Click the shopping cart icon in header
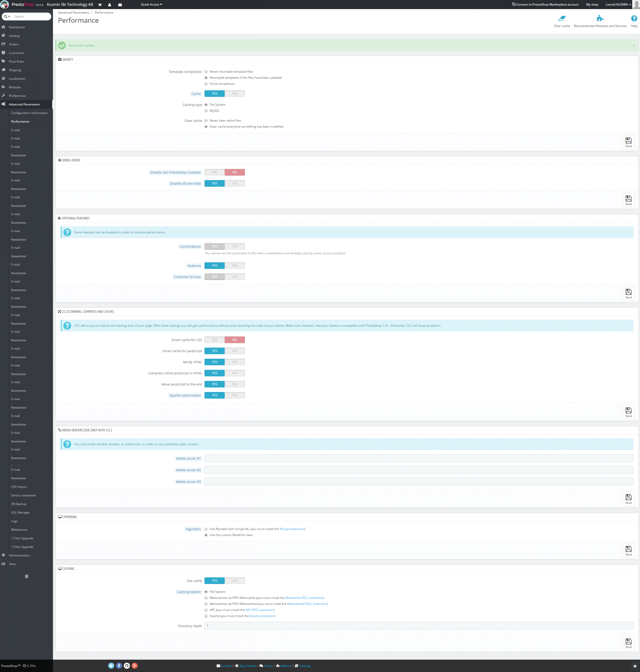640x672 pixels. [100, 5]
